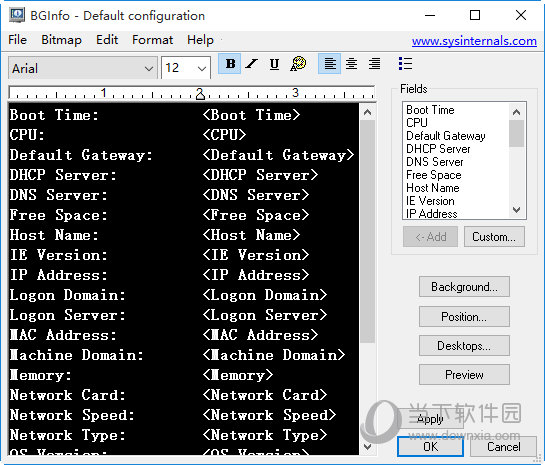The width and height of the screenshot is (545, 465).
Task: Toggle Bold text formatting
Action: (x=230, y=64)
